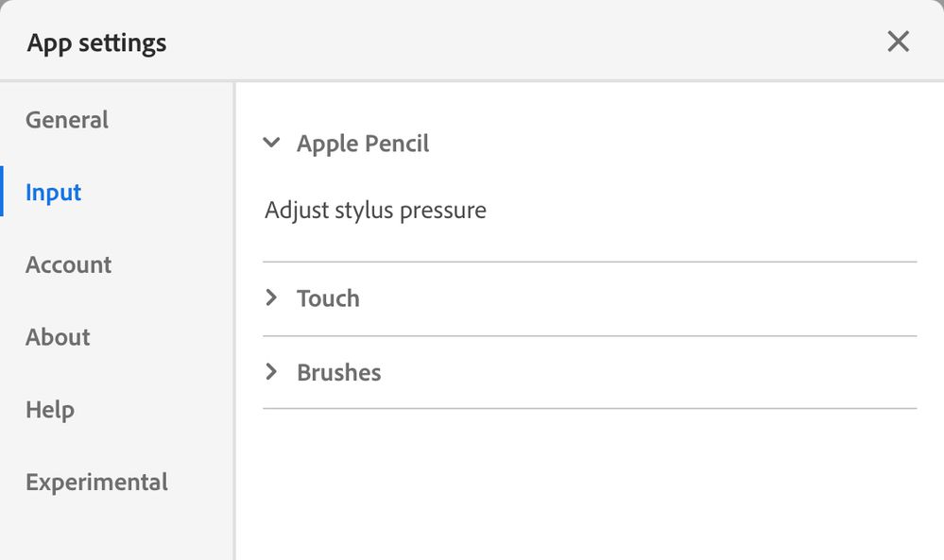Click empty content area below Brushes
This screenshot has width=944, height=560.
pyautogui.click(x=586, y=482)
